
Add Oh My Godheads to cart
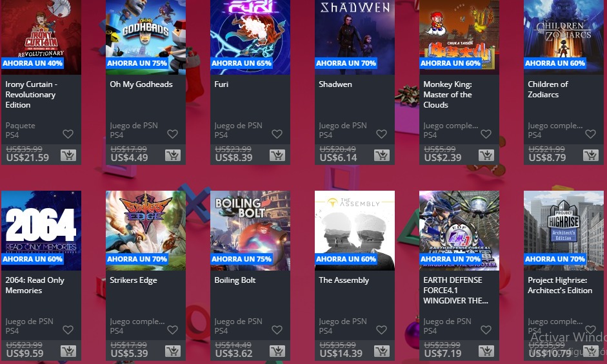coord(173,155)
